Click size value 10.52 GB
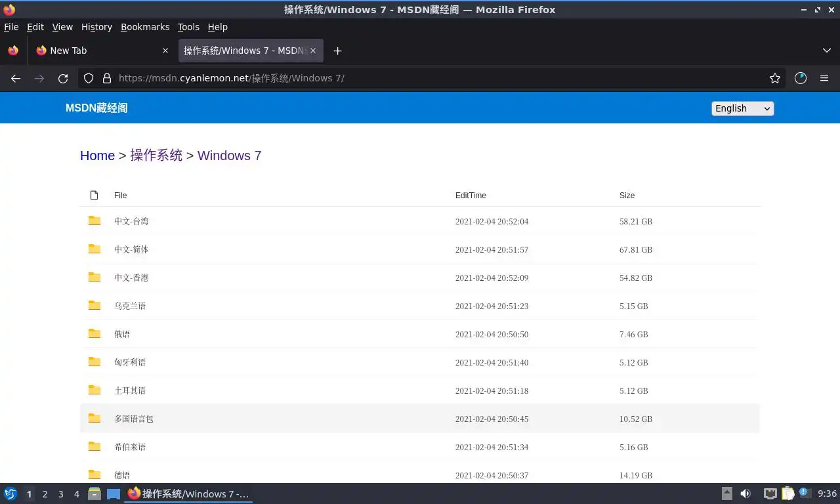 click(x=636, y=419)
